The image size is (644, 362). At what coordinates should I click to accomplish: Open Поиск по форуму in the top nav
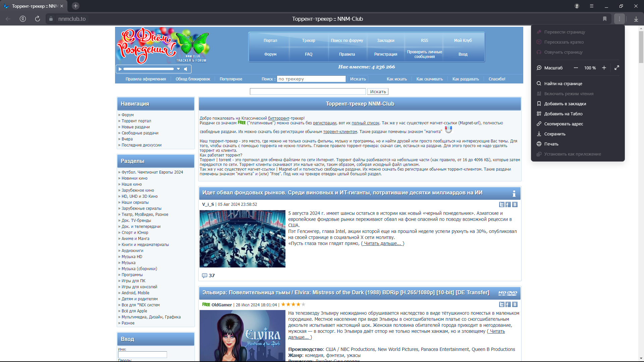point(347,40)
